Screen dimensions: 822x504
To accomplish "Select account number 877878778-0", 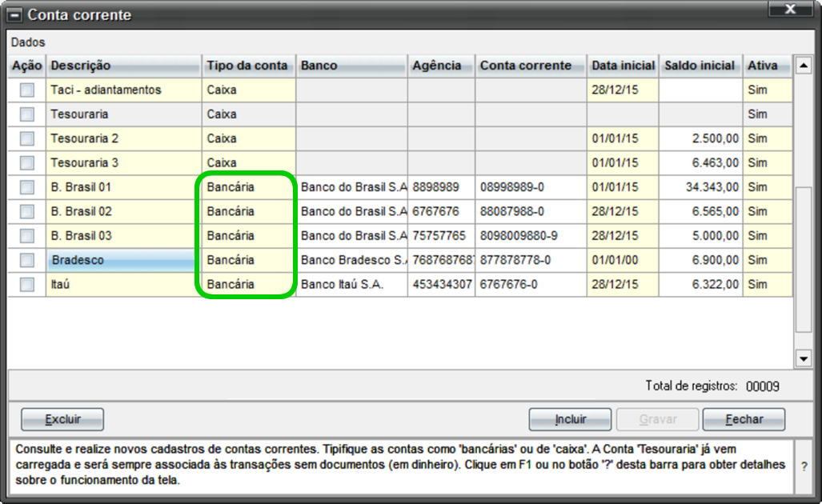I will point(531,260).
